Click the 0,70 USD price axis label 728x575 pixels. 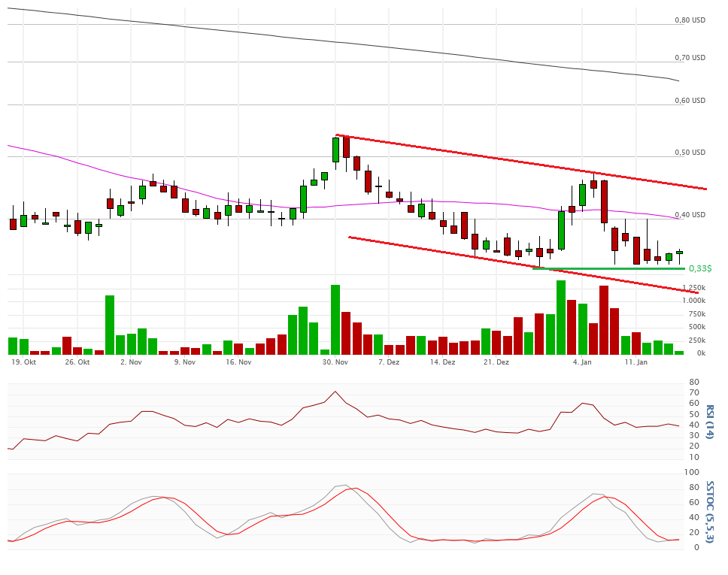coord(690,58)
